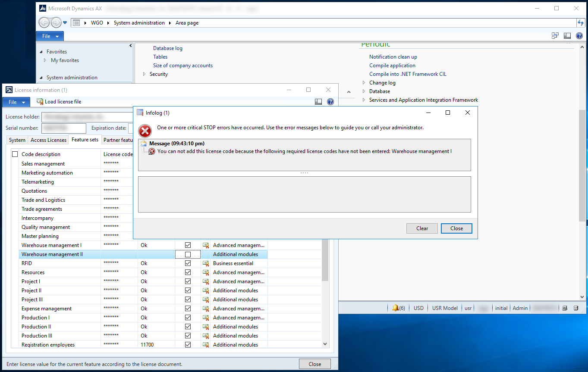Screen dimensions: 588x372
Task: Click the refresh icon in the address bar
Action: (x=581, y=23)
